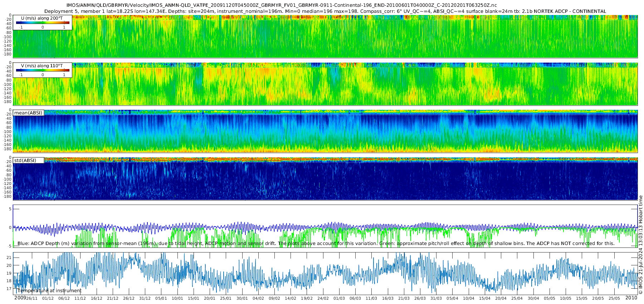Click the '21' tick on temperature axis
The width and height of the screenshot is (644, 304).
click(x=9, y=258)
